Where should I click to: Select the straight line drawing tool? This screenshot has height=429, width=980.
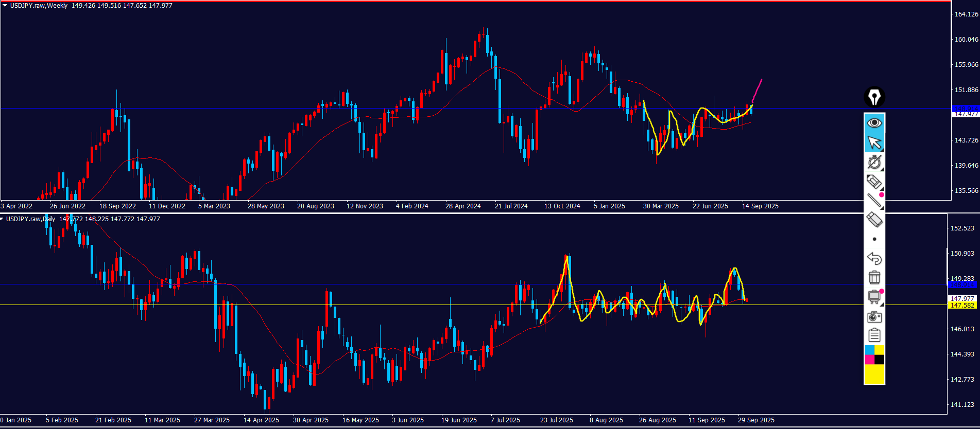(x=874, y=201)
